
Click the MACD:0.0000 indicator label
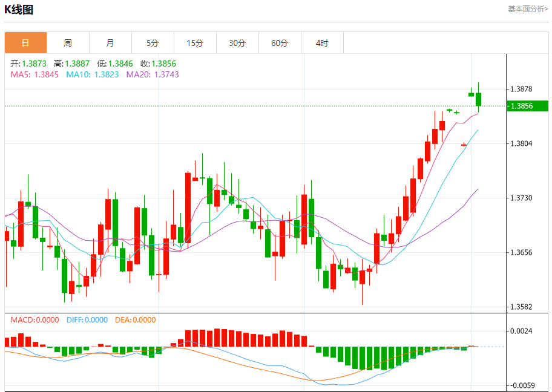coord(35,320)
